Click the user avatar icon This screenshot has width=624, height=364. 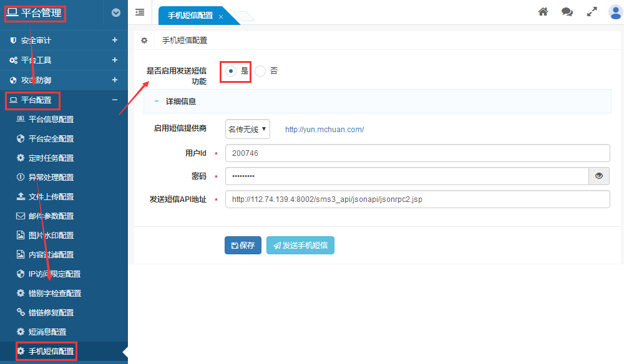point(615,12)
